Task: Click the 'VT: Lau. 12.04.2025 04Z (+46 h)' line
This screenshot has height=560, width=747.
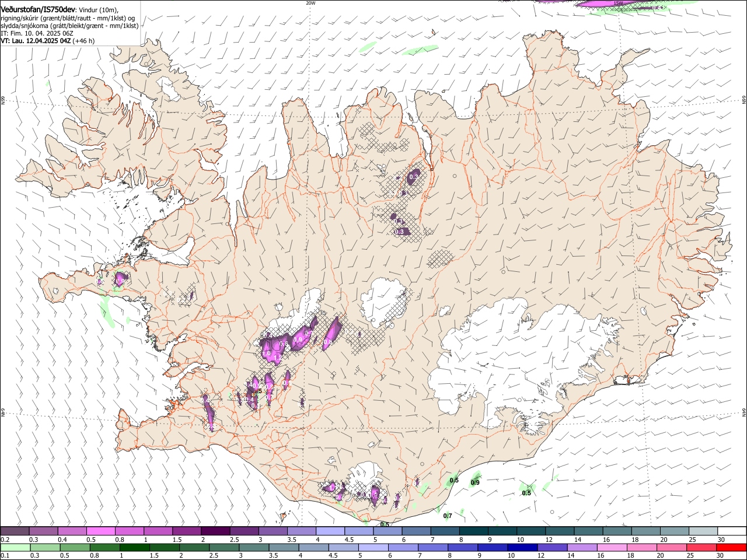Action: point(47,41)
